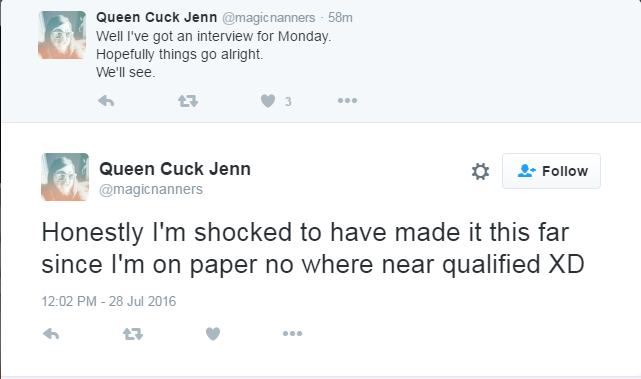
Task: Reply to the interview for Monday tweet
Action: coord(106,101)
